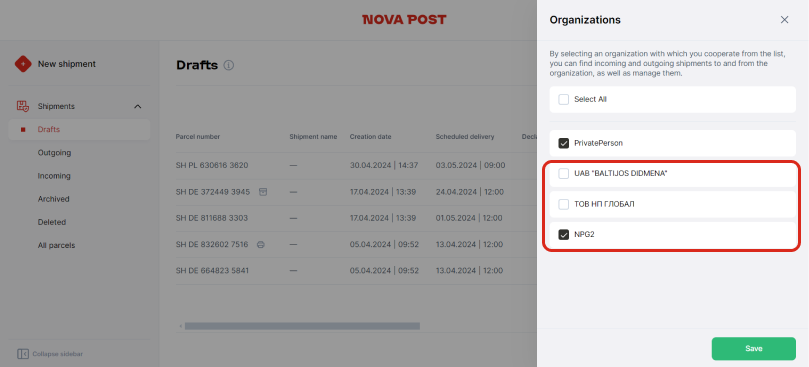Screen dimensions: 809x367
Task: Check UAB "BALTIJOS DIDMENA" organization
Action: [x=563, y=174]
